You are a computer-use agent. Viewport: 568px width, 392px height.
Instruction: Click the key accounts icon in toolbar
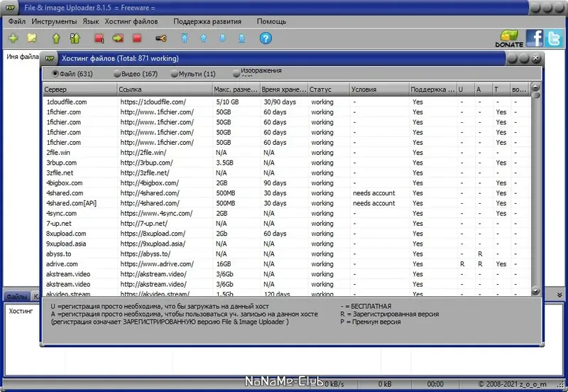(161, 38)
